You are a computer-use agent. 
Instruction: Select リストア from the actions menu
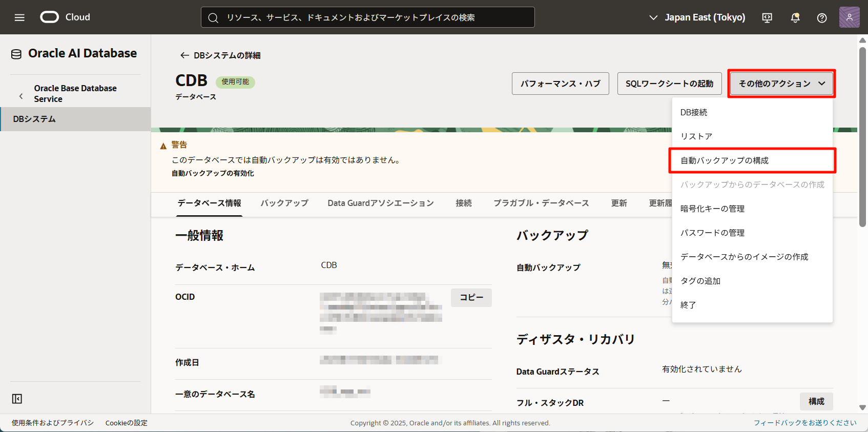752,136
